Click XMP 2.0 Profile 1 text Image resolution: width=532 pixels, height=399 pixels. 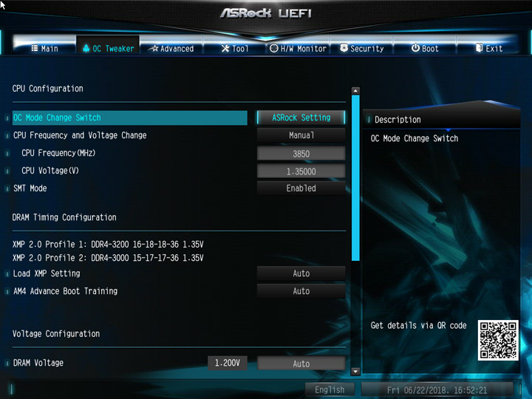point(108,245)
